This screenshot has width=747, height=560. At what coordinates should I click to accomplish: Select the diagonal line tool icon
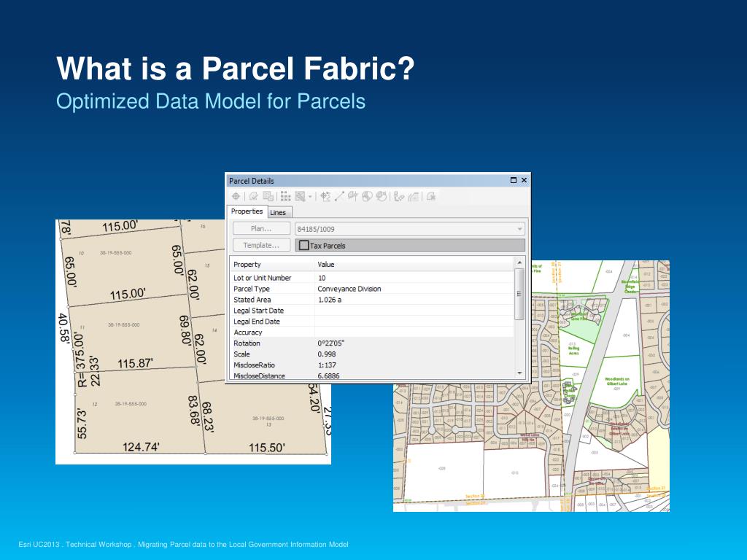(x=339, y=196)
